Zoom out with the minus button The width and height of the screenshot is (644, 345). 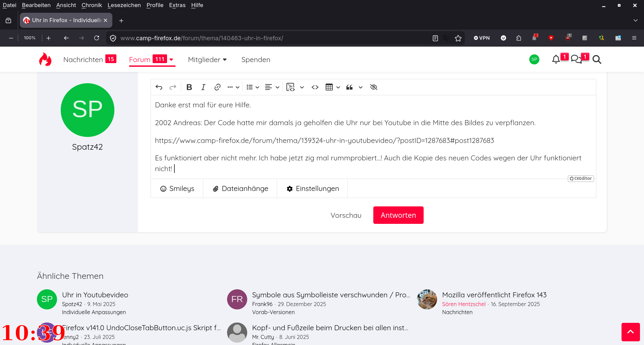tap(11, 38)
